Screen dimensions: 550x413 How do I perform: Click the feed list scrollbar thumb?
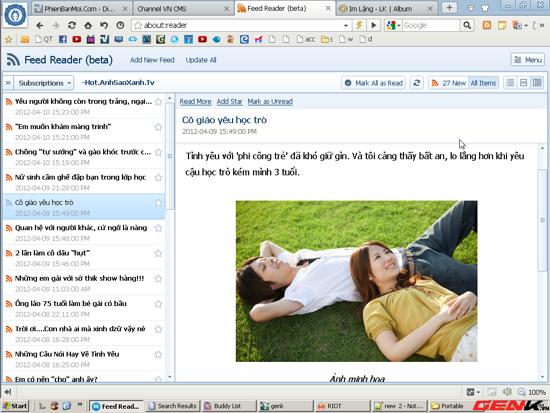click(170, 156)
